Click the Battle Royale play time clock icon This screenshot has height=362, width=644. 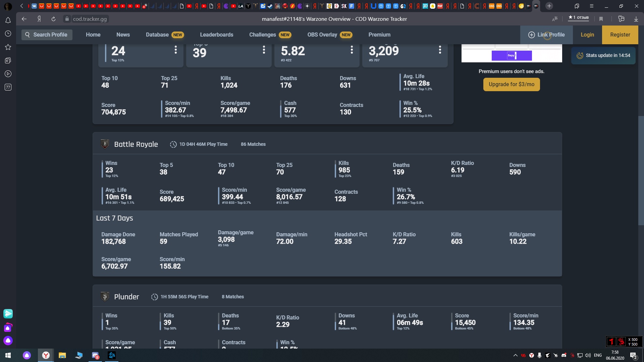(173, 144)
